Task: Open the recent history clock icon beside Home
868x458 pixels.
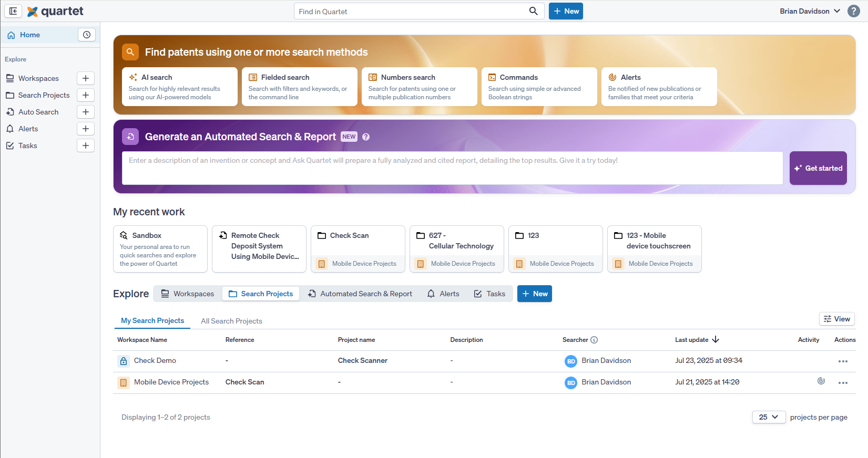Action: pyautogui.click(x=87, y=35)
